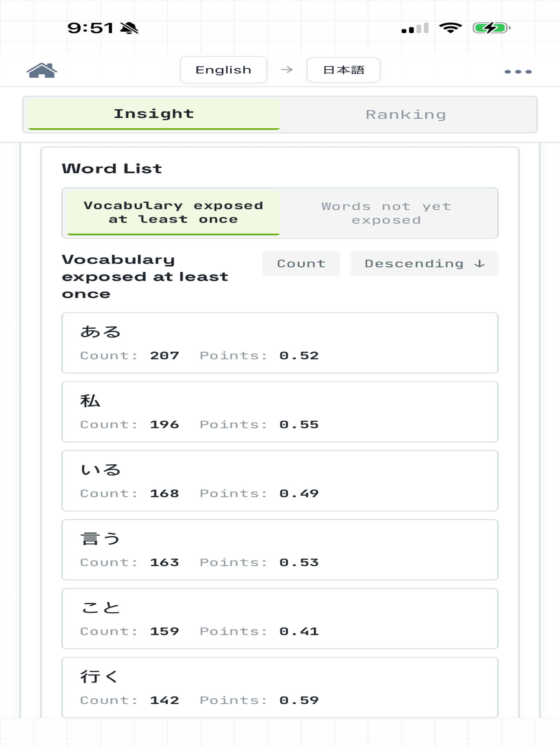The height and width of the screenshot is (747, 560).
Task: Open the ある word card
Action: (x=280, y=343)
